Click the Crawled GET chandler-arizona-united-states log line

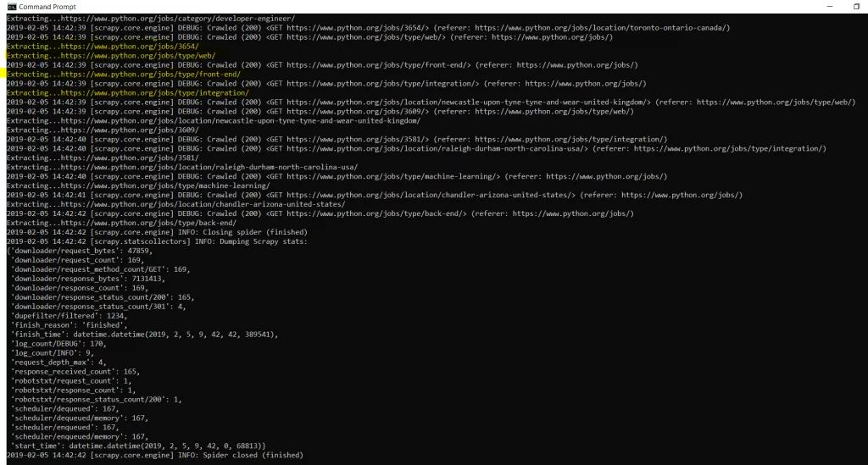click(375, 195)
